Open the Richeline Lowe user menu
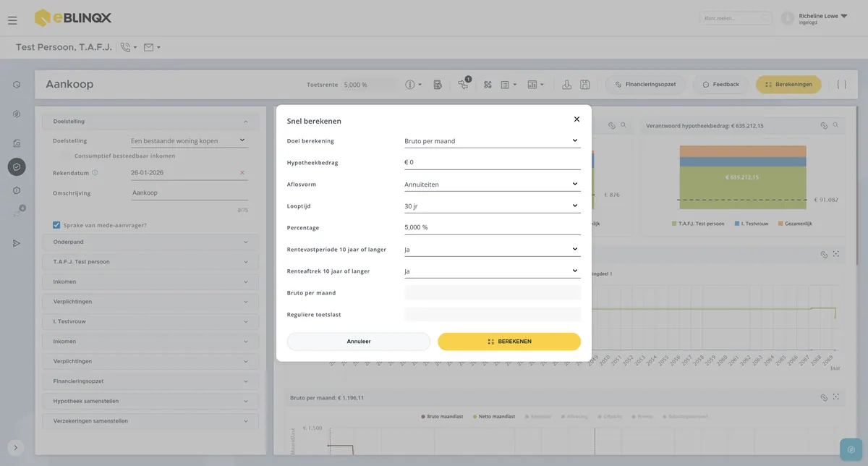The image size is (868, 466). click(815, 18)
